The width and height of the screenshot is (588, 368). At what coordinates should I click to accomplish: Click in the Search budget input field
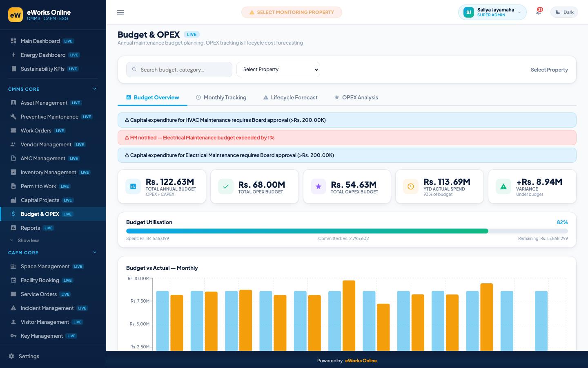click(179, 70)
